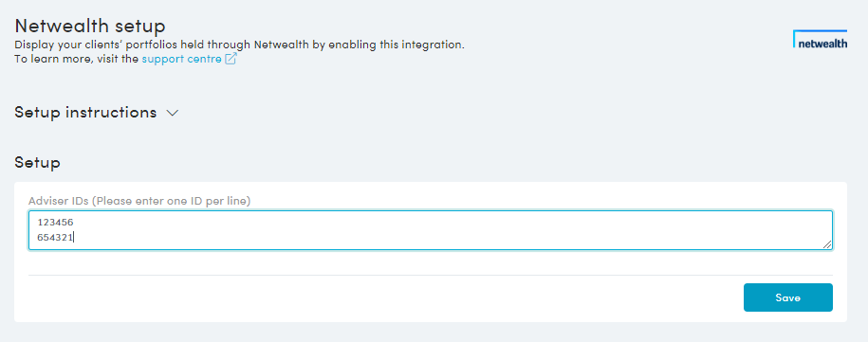Click empty space right of 123456
Screen dimensions: 868x342
point(443,222)
